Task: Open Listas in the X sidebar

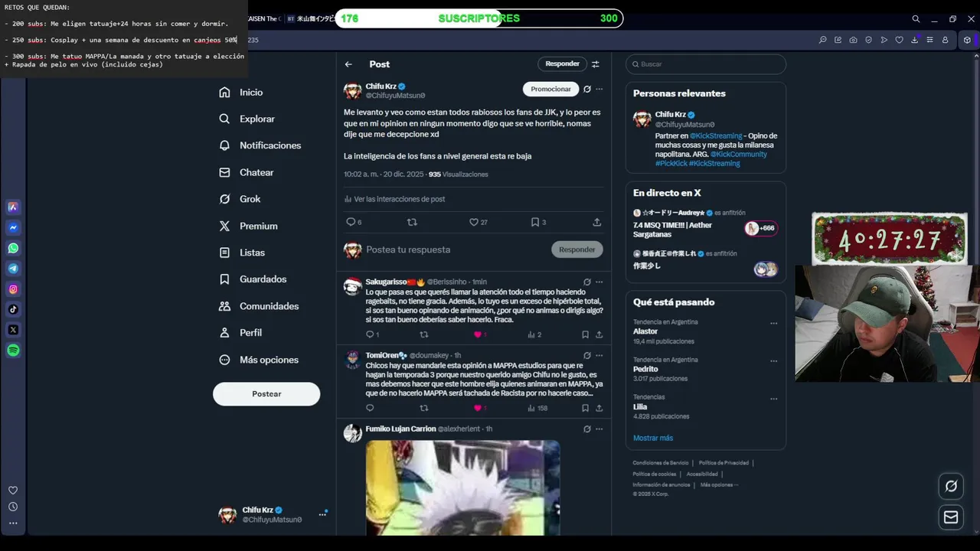Action: [242, 253]
